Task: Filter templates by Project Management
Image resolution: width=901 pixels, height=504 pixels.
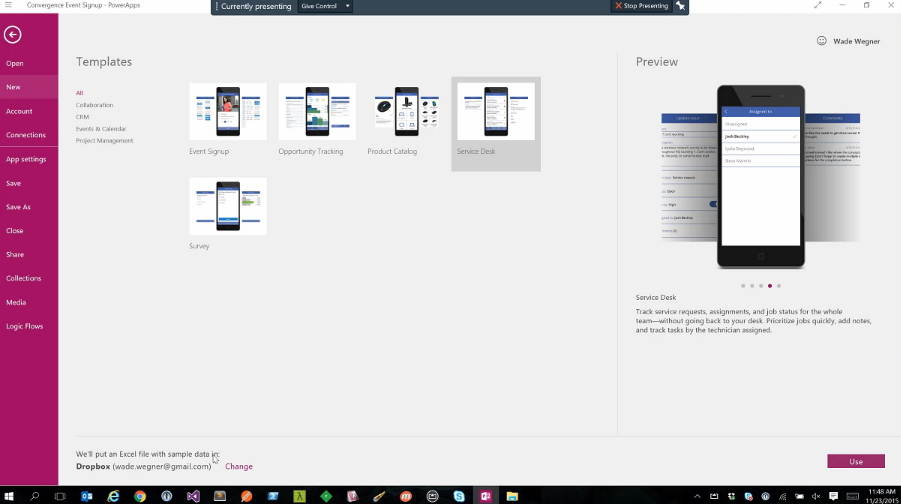Action: pos(104,141)
